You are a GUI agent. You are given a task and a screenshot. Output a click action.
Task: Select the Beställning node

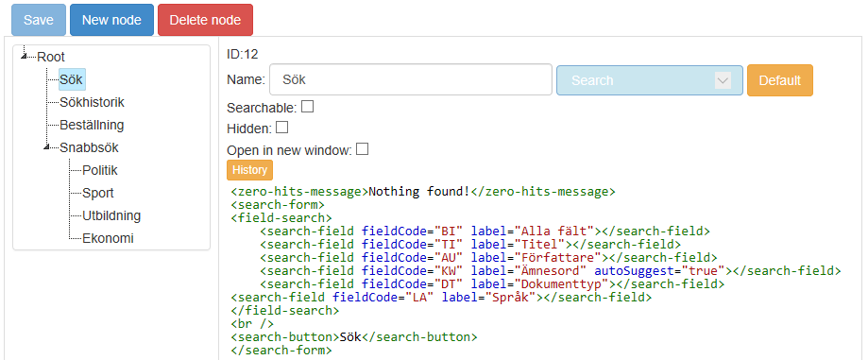tap(92, 125)
